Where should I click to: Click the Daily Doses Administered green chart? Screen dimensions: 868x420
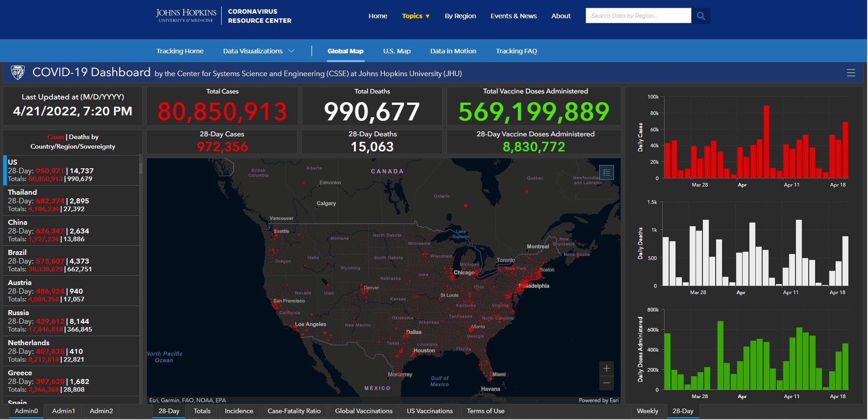click(x=756, y=355)
